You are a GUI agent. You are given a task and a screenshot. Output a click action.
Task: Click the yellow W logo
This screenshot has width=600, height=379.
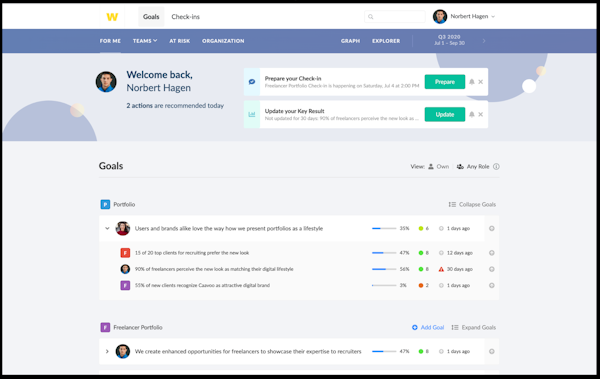click(112, 17)
